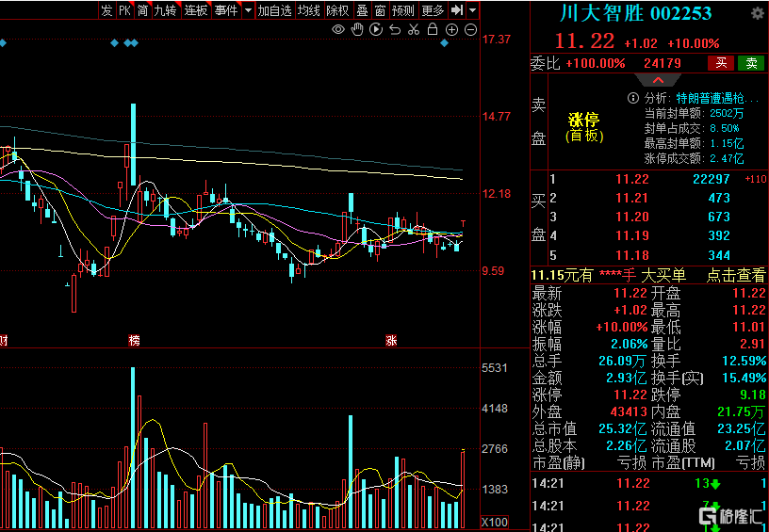Click the 内盘 value 21.75万

742,412
